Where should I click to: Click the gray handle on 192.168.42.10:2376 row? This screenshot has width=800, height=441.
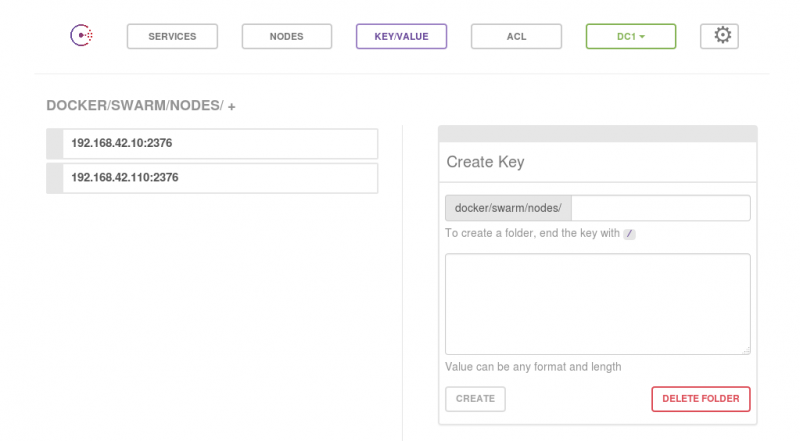pos(55,143)
